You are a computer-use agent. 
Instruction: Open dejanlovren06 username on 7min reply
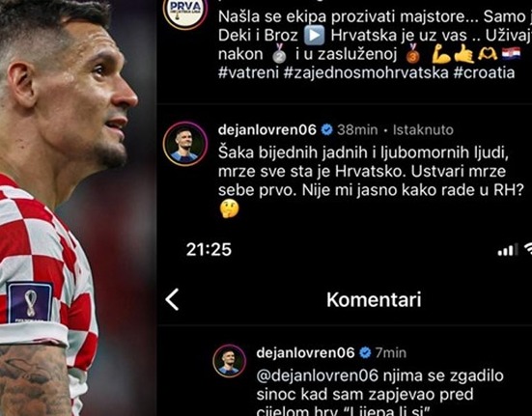306,353
